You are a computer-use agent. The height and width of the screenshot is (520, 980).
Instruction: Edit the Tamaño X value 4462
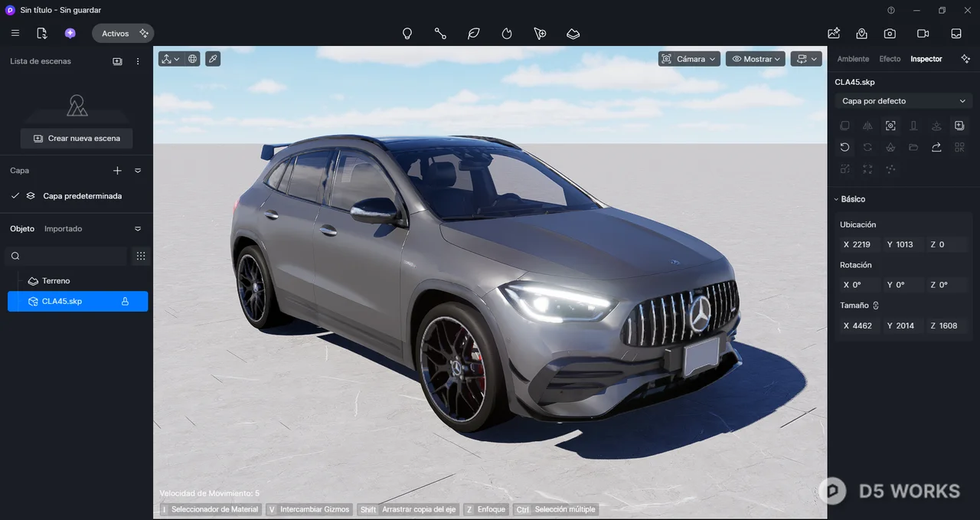point(859,325)
